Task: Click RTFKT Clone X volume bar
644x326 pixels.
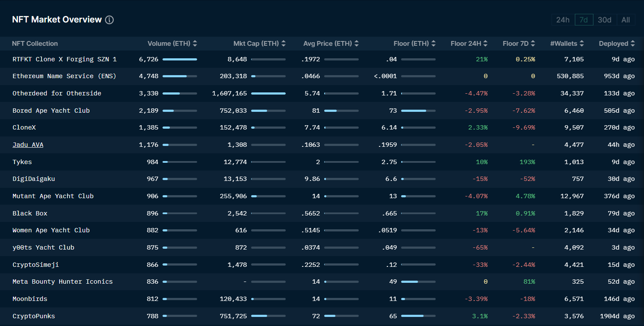Action: pos(180,59)
